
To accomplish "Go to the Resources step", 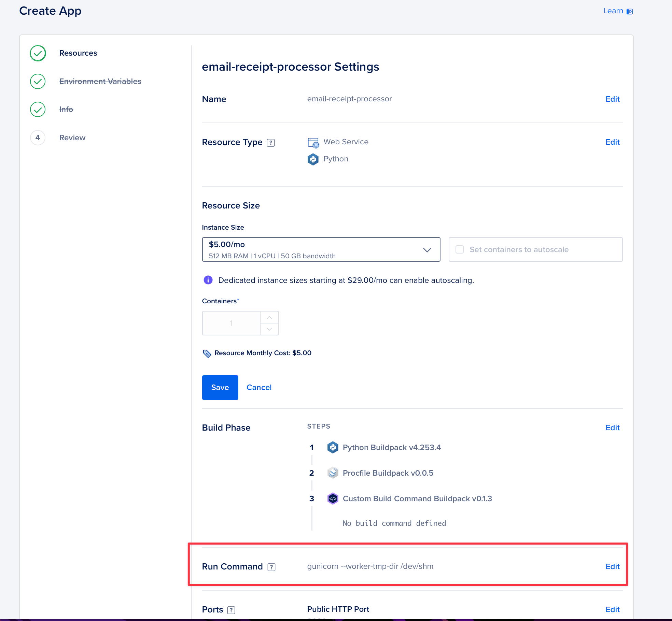I will [x=78, y=53].
